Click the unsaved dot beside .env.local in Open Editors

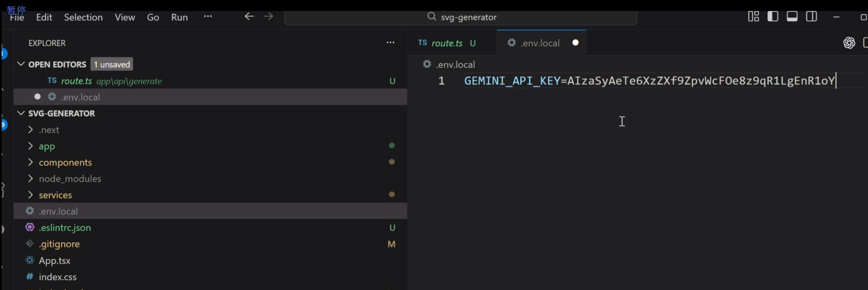point(37,97)
